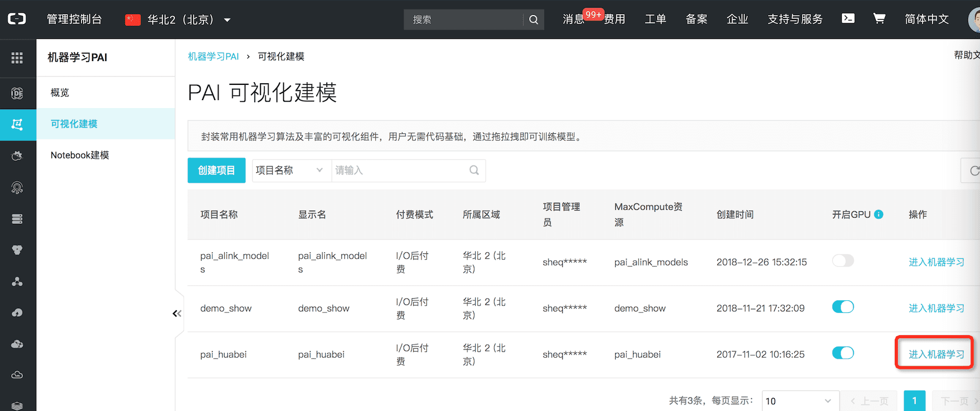Open the products grid menu icon
Image resolution: width=980 pixels, height=411 pixels.
click(x=17, y=58)
